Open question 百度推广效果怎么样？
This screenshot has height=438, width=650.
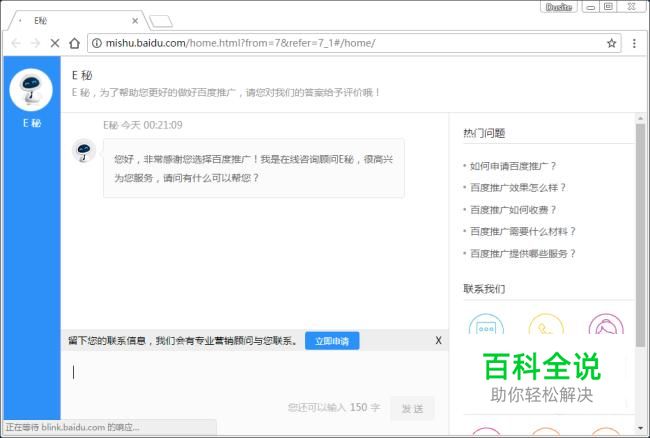(x=518, y=188)
